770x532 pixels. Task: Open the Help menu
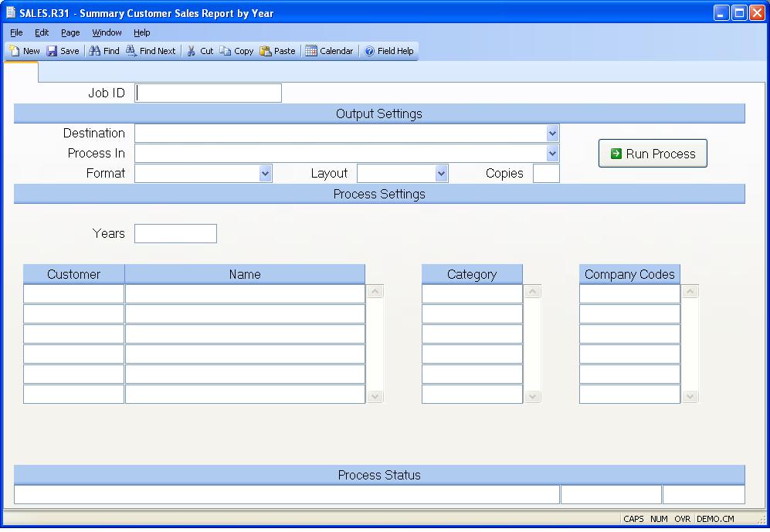coord(141,32)
